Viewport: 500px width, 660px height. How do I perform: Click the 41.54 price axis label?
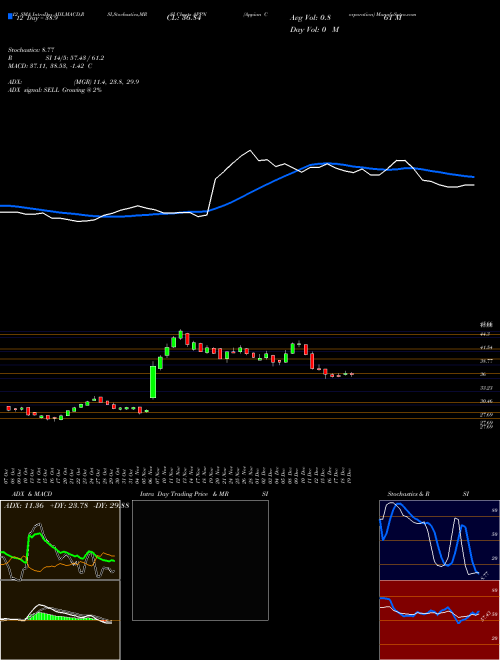[486, 348]
